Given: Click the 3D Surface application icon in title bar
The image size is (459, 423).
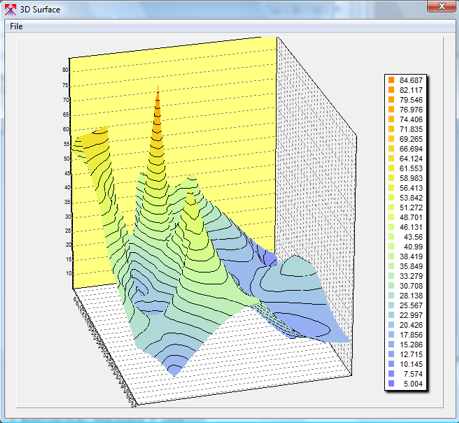Looking at the screenshot, I should [10, 9].
